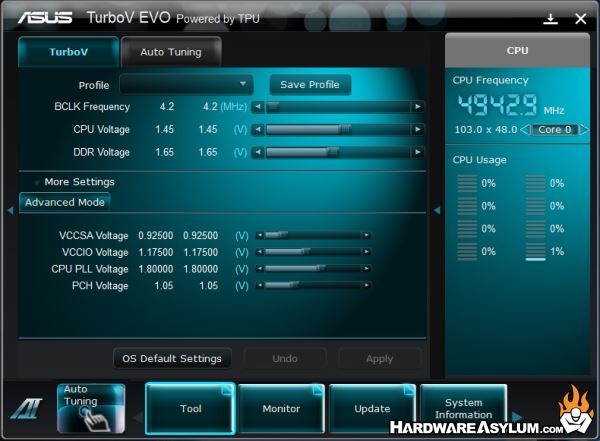
Task: Click the CPU PLL target value 1.80000
Action: tap(201, 269)
